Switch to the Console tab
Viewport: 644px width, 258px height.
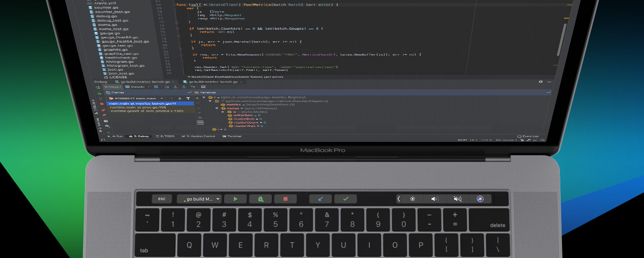click(x=135, y=87)
